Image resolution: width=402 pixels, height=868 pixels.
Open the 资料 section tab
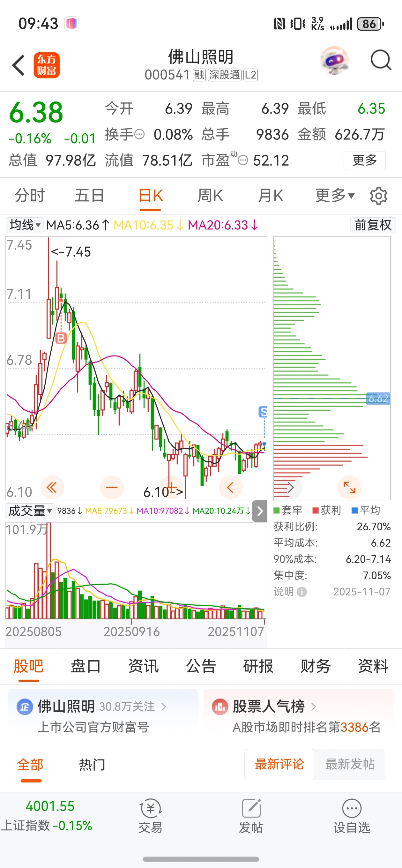tap(373, 666)
